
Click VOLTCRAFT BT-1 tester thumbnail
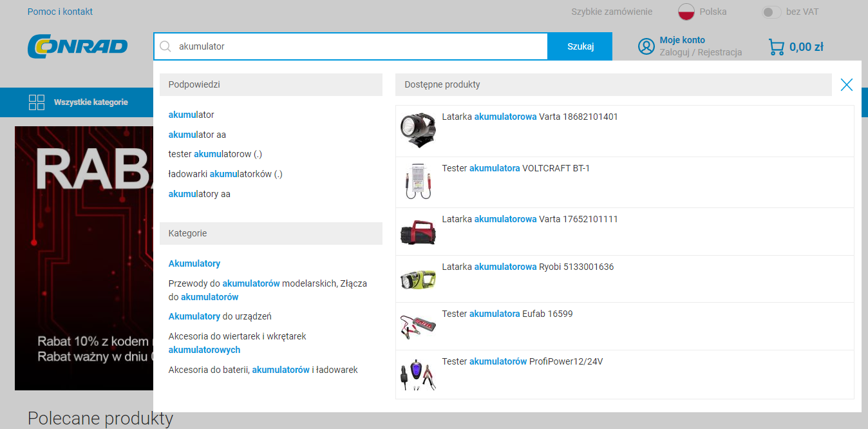pos(418,182)
